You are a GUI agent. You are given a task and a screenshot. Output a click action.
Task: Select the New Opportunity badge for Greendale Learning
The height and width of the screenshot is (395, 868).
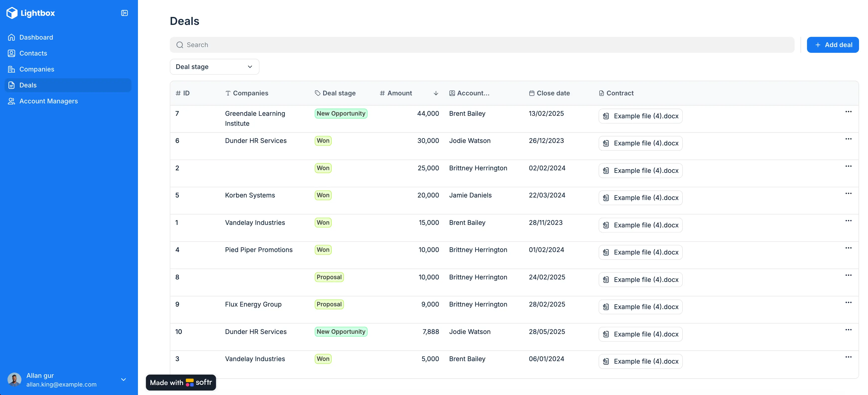(x=341, y=113)
